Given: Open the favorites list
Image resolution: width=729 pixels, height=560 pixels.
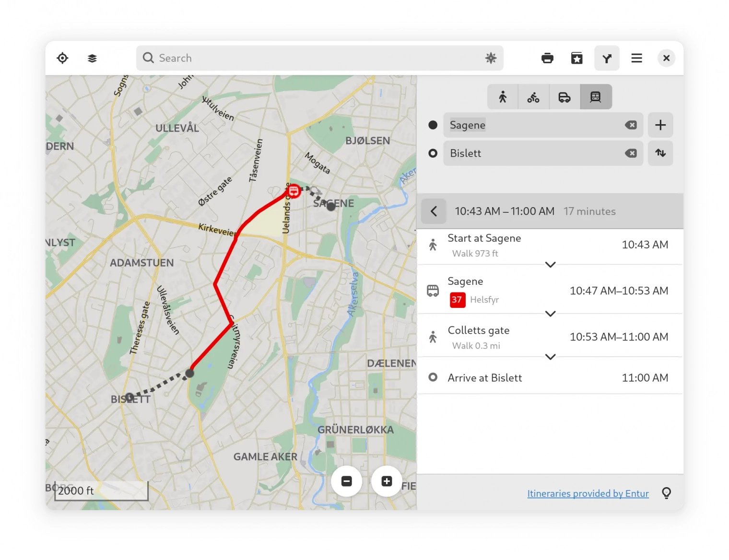Looking at the screenshot, I should 577,58.
